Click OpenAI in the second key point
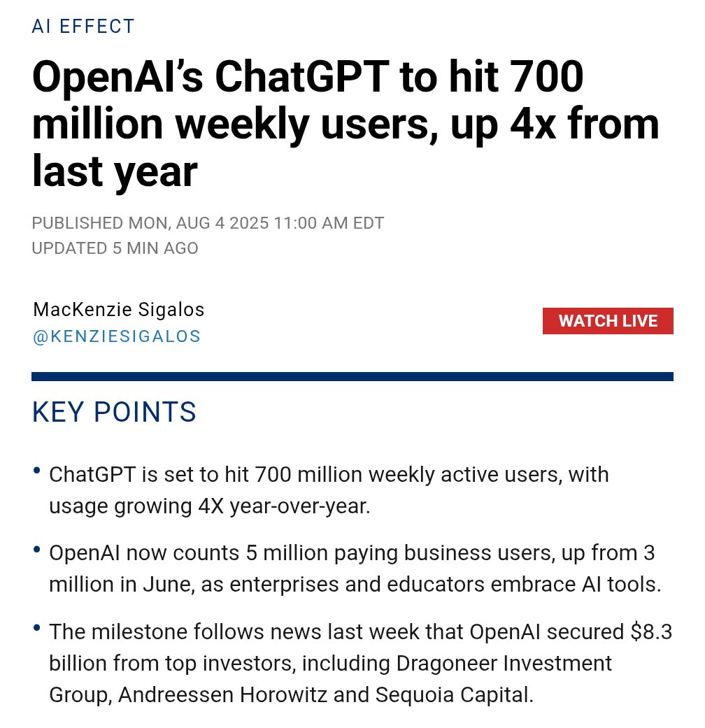The image size is (705, 728). [x=84, y=552]
